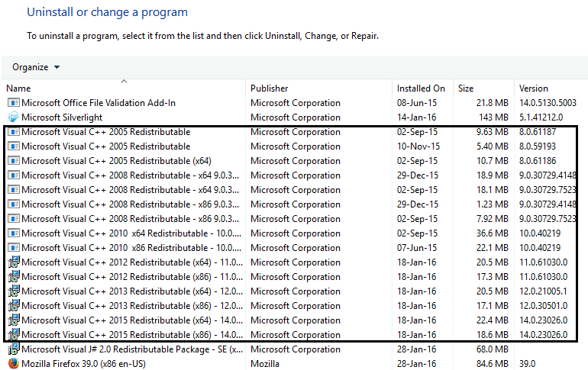Image resolution: width=588 pixels, height=370 pixels.
Task: Open the Organize dropdown menu
Action: (36, 67)
